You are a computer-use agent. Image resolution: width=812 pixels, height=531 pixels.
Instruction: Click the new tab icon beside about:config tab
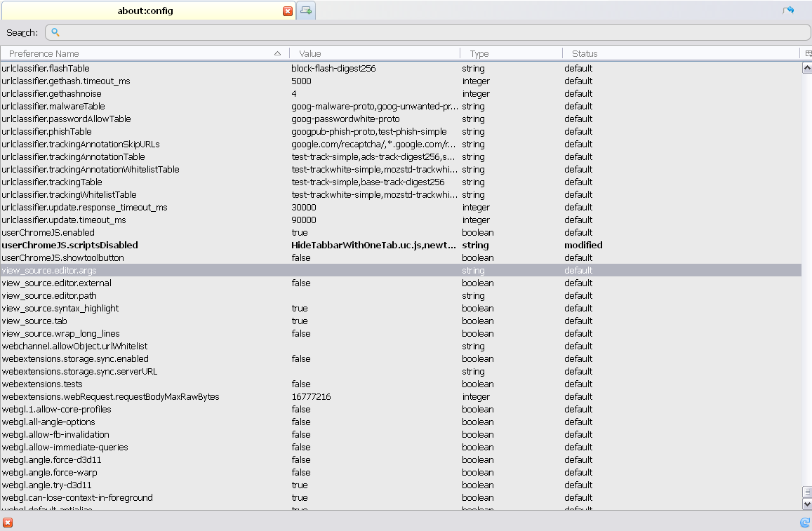pos(306,11)
